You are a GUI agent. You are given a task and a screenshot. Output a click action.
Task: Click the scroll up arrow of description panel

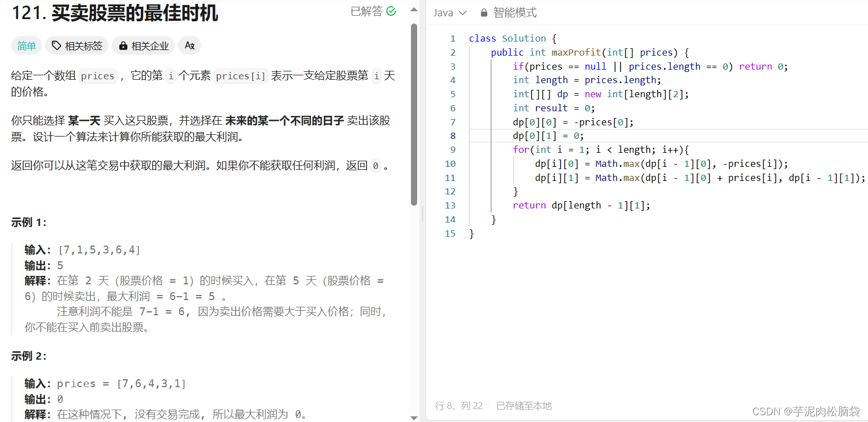[x=414, y=10]
